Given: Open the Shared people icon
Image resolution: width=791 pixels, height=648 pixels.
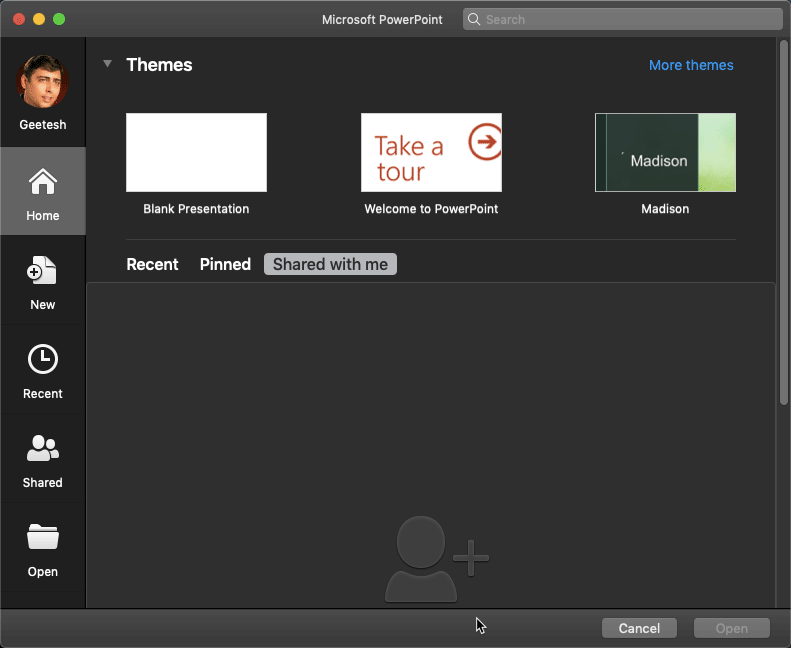Looking at the screenshot, I should (43, 449).
